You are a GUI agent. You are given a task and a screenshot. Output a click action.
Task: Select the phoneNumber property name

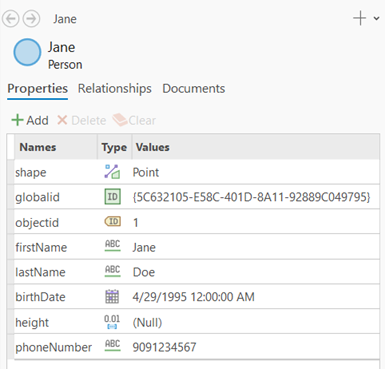(53, 347)
